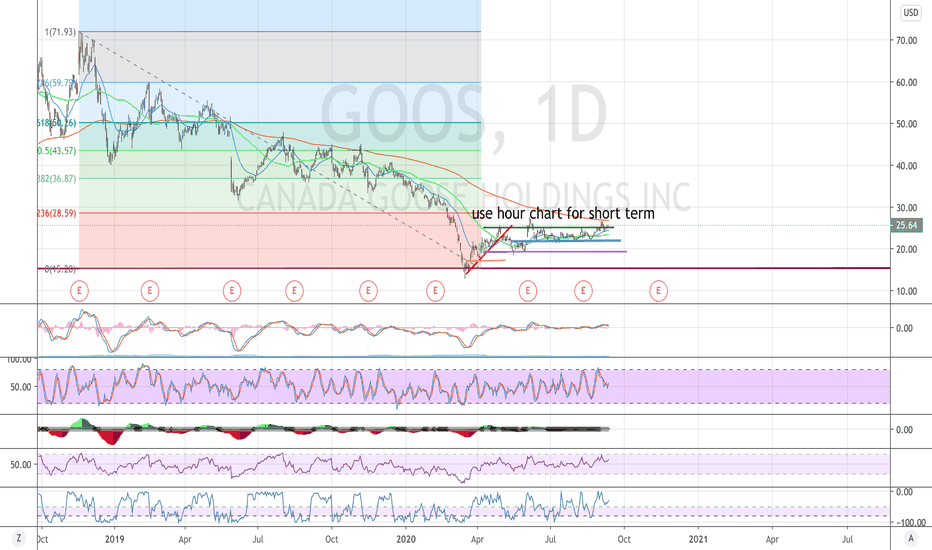Select the thick blue horizontal line near 22
932x550 pixels.
pos(566,241)
